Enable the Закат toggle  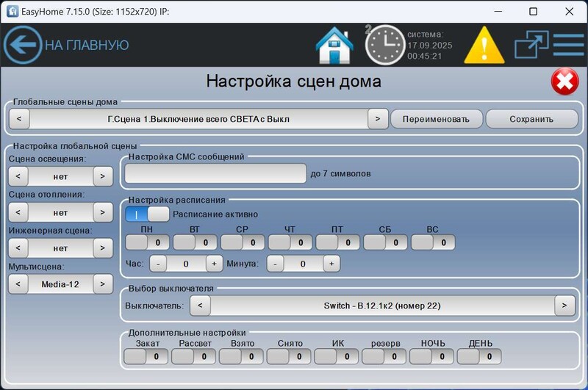(146, 357)
